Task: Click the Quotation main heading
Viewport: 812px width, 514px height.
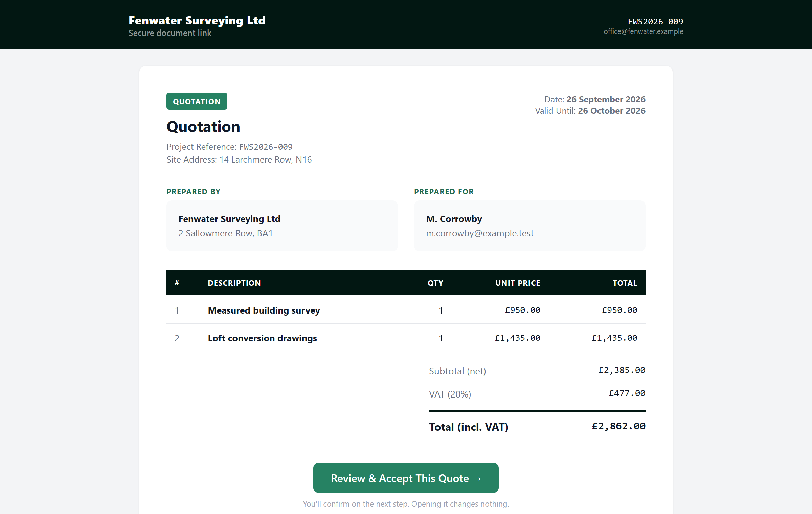Action: [203, 127]
